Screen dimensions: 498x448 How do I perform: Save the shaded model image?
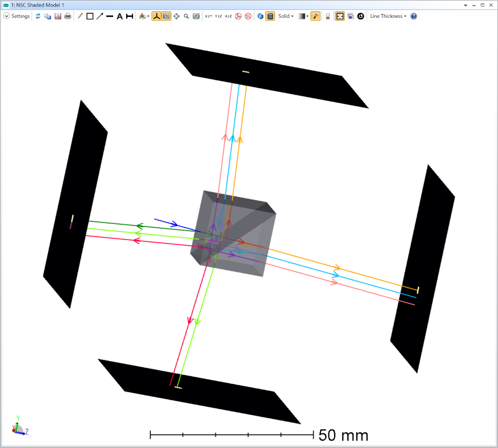pos(58,16)
